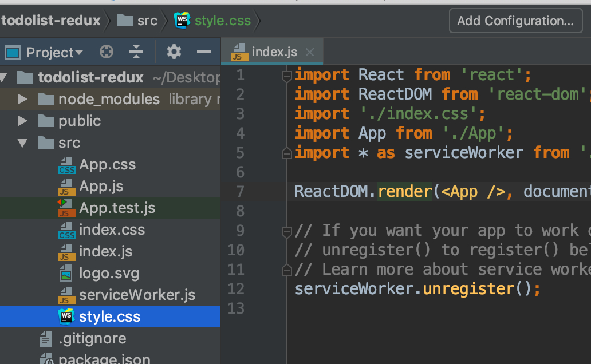Click the WebStorm icon beside style.css breadcrumb
The image size is (591, 364).
(x=182, y=21)
